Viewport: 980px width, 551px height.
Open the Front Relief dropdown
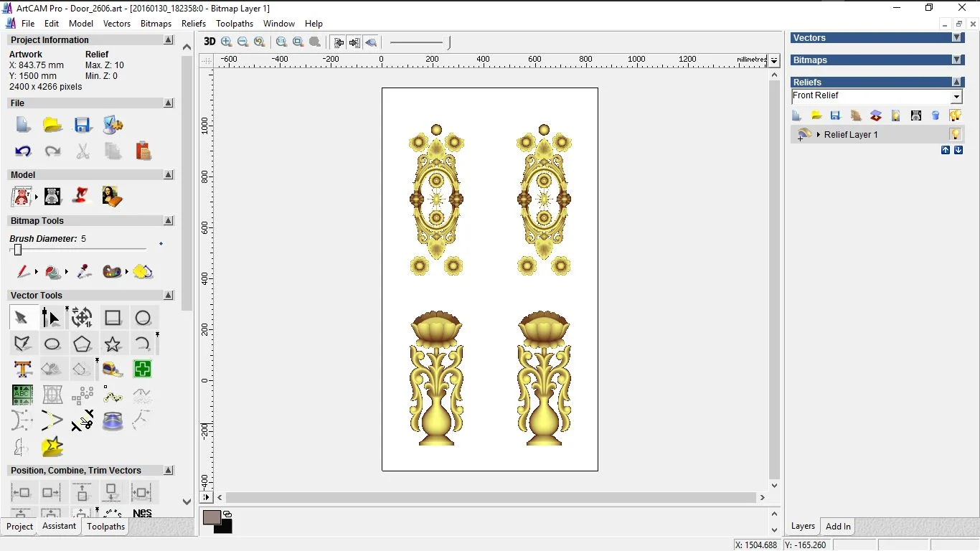coord(956,97)
